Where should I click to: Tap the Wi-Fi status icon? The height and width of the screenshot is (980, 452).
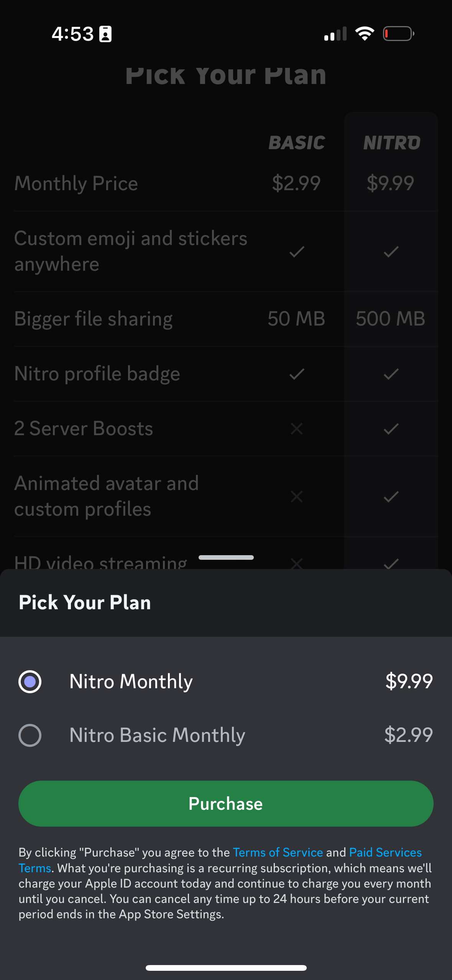click(364, 33)
